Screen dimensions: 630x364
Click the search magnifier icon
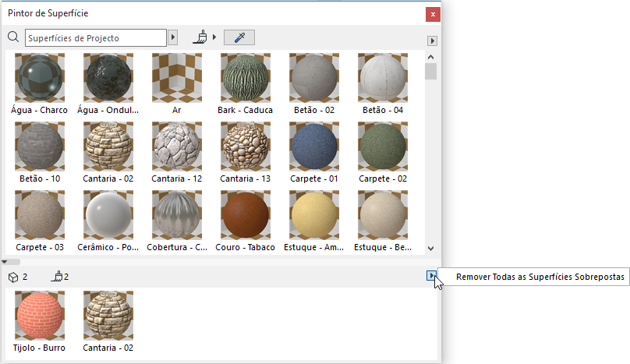(12, 37)
